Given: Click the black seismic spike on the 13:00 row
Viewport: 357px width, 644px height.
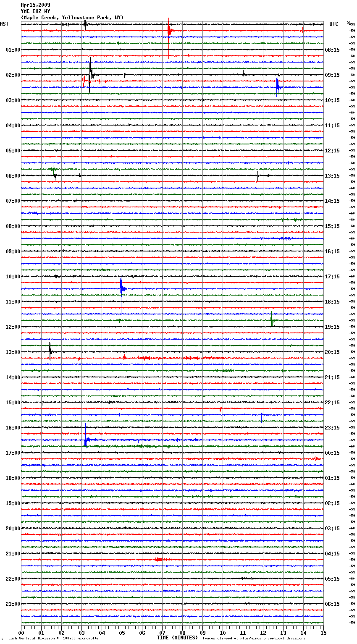Looking at the screenshot, I should pos(50,352).
